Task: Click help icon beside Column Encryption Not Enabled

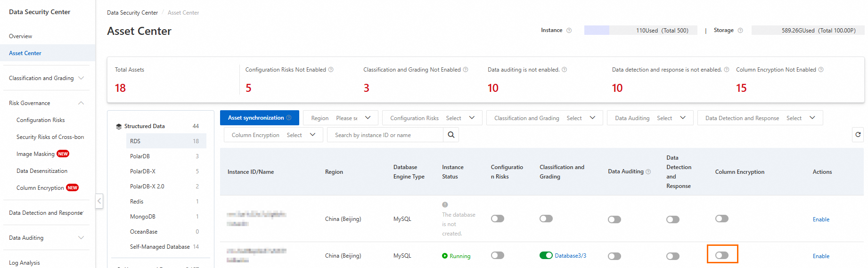Action: (821, 70)
